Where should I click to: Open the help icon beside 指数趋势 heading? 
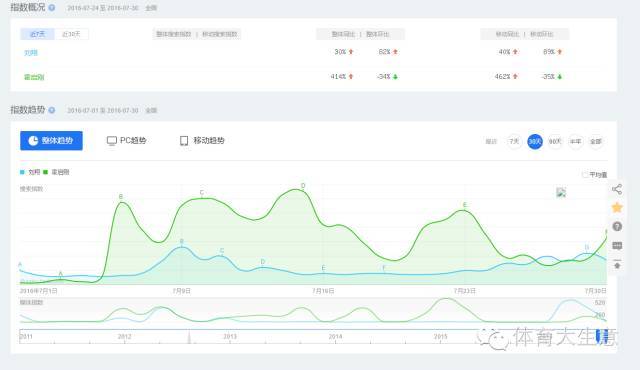(52, 110)
